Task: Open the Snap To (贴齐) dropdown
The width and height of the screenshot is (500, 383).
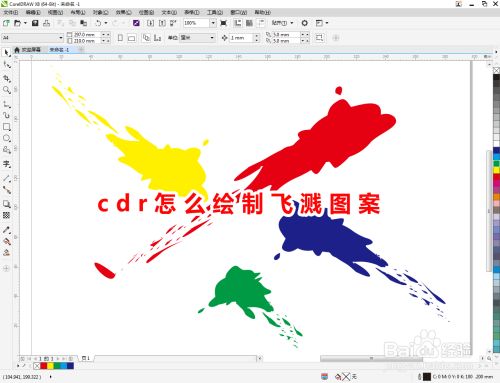Action: pos(282,23)
